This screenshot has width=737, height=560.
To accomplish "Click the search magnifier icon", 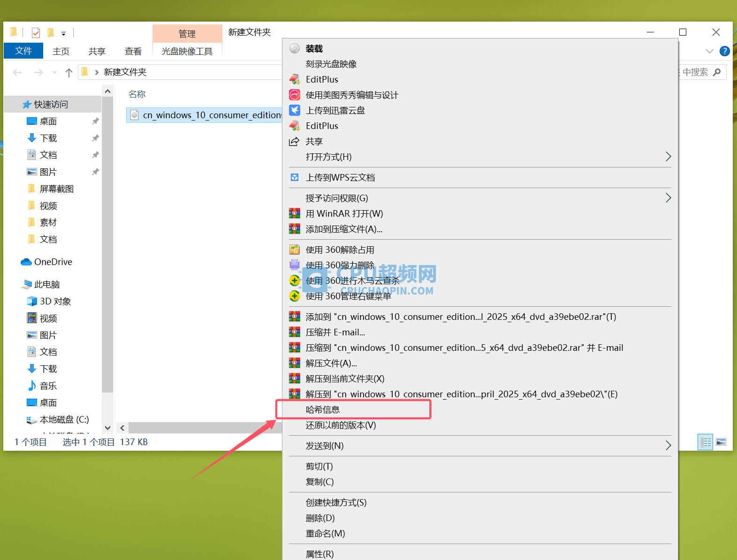I will coord(717,72).
